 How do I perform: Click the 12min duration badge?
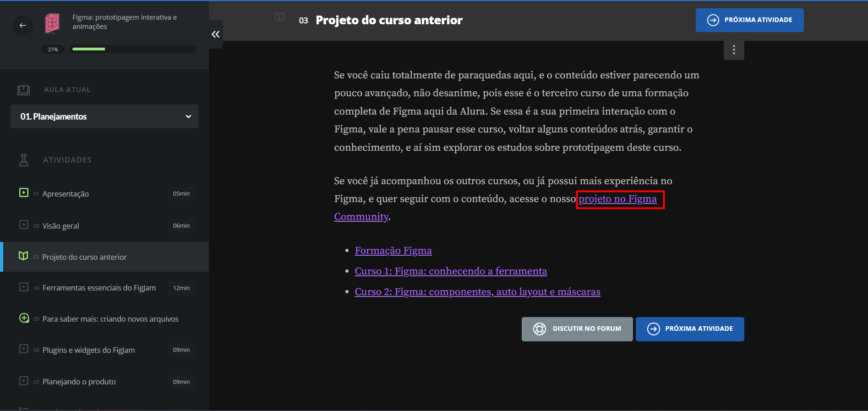click(x=181, y=288)
